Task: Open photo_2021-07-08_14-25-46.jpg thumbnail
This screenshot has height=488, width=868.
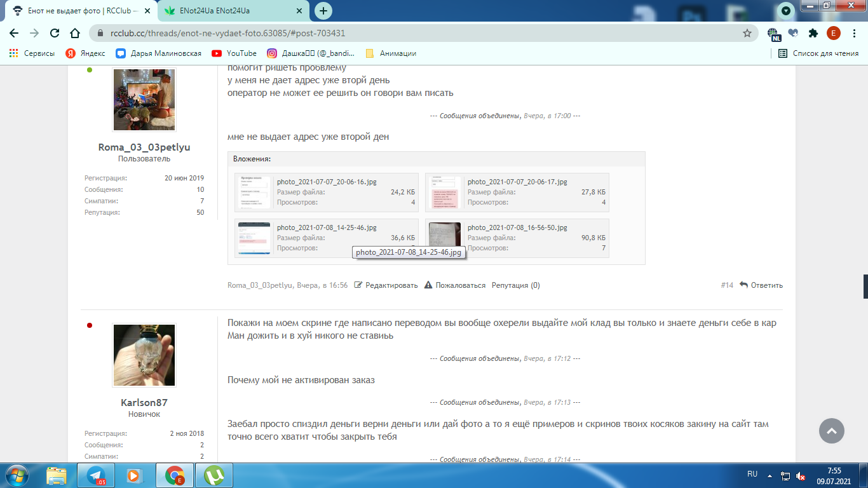Action: (x=254, y=238)
